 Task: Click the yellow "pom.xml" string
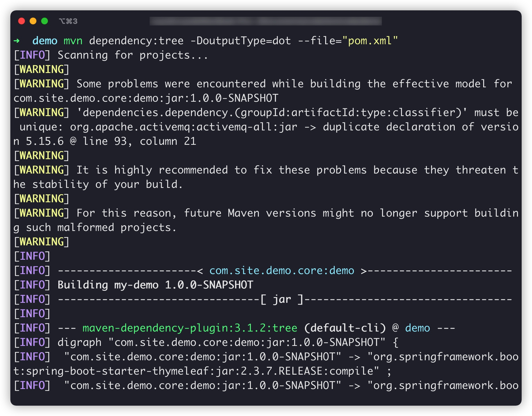pos(370,41)
